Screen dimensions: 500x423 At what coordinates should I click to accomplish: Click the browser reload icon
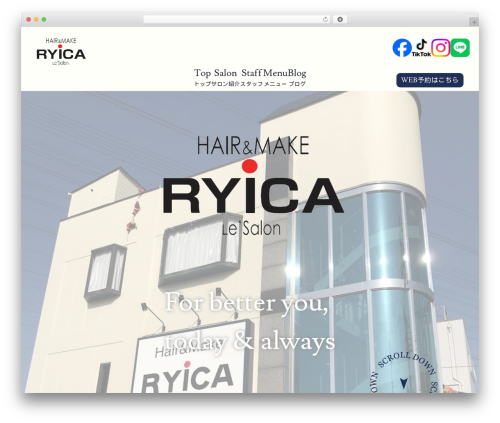click(x=325, y=20)
